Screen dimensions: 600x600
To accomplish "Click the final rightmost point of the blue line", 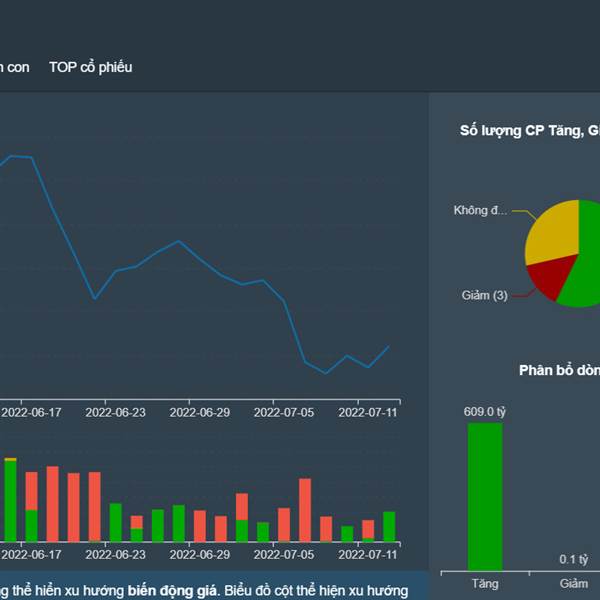I will coord(389,346).
